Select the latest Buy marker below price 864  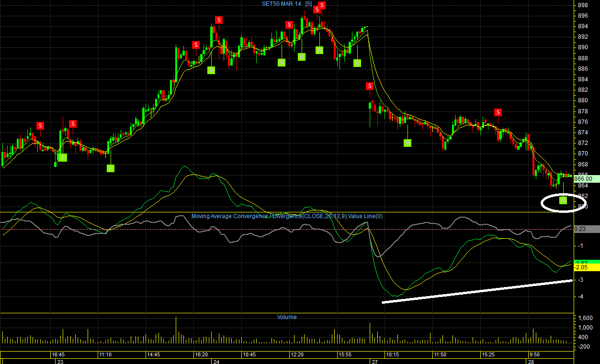pyautogui.click(x=563, y=200)
